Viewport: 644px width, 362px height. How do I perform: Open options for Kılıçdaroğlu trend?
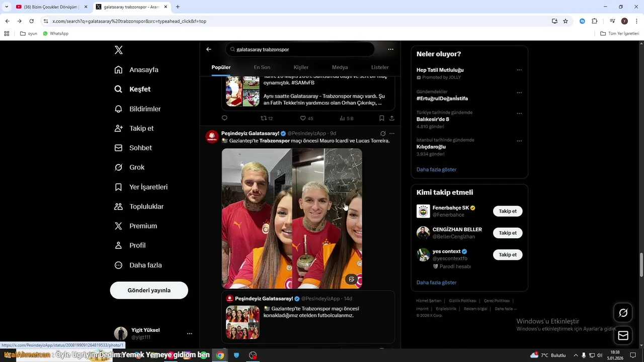coord(519,141)
